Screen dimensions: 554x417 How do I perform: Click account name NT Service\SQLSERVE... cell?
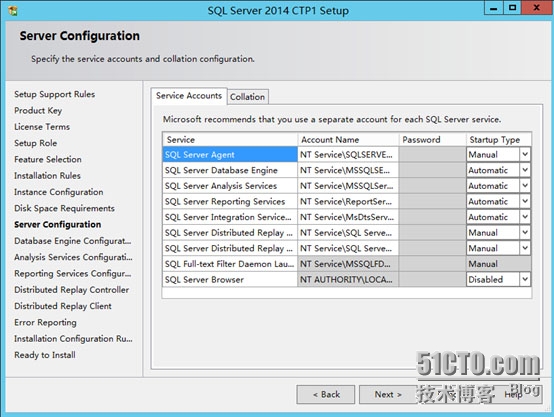tap(348, 154)
